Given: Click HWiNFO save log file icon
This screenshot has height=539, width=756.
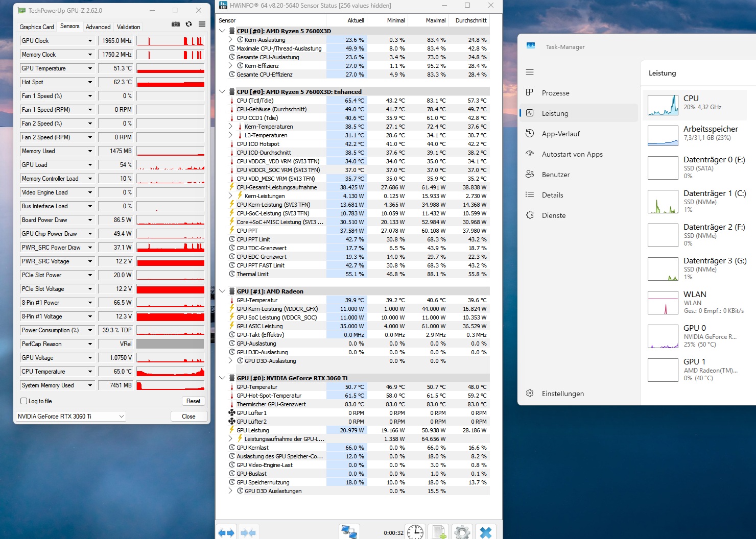Looking at the screenshot, I should pos(439,532).
